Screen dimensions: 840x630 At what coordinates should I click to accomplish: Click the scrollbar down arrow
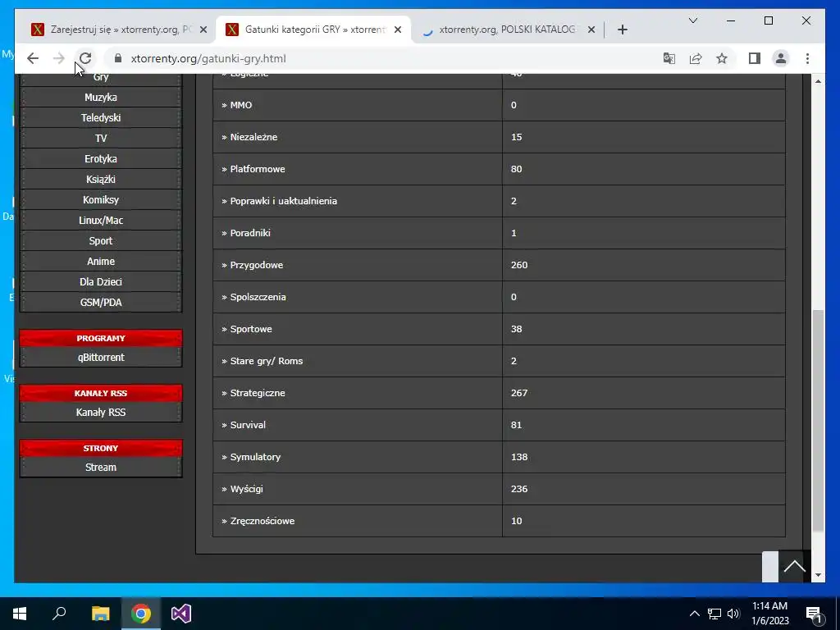point(818,575)
